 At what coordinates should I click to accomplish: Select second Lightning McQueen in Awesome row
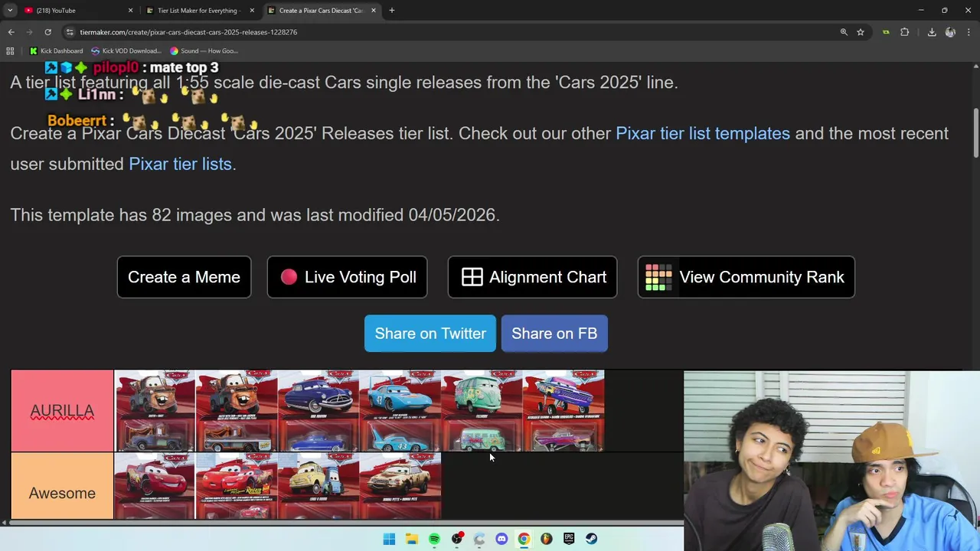(237, 487)
